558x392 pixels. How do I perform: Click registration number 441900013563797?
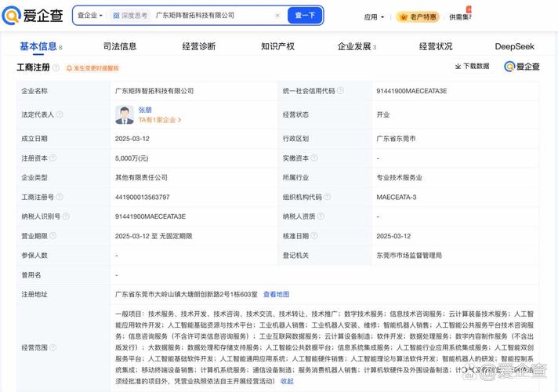coord(142,197)
